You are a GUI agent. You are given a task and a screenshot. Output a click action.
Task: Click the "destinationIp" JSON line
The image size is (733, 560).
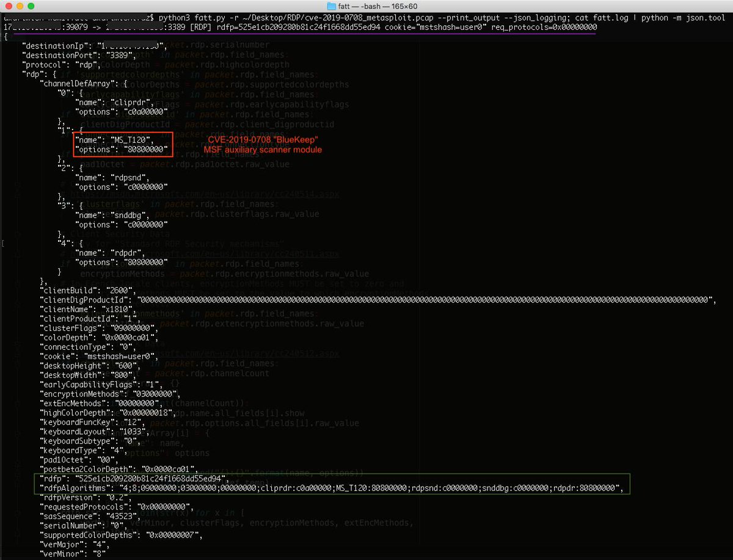(x=93, y=46)
